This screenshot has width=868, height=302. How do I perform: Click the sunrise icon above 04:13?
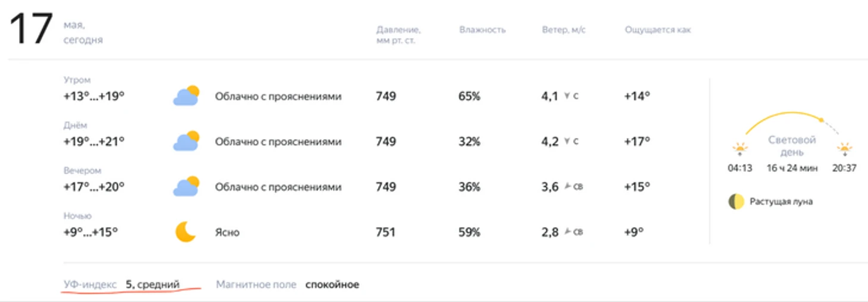click(x=740, y=149)
